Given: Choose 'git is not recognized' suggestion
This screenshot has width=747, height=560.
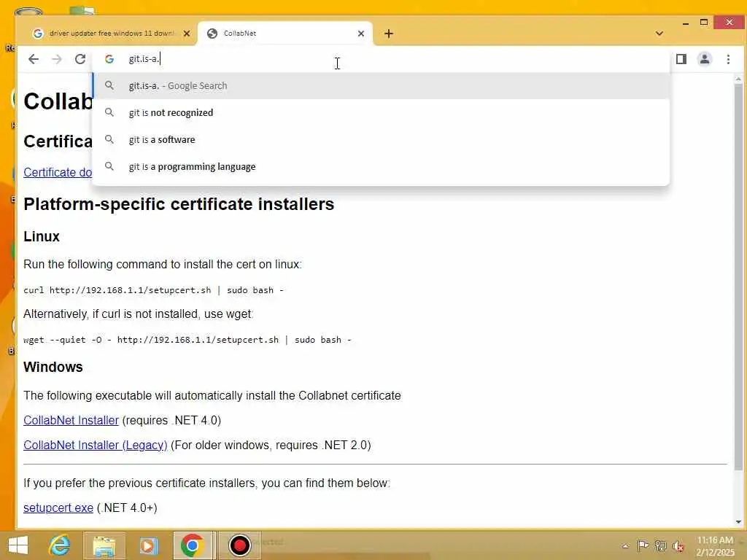Looking at the screenshot, I should (381, 113).
